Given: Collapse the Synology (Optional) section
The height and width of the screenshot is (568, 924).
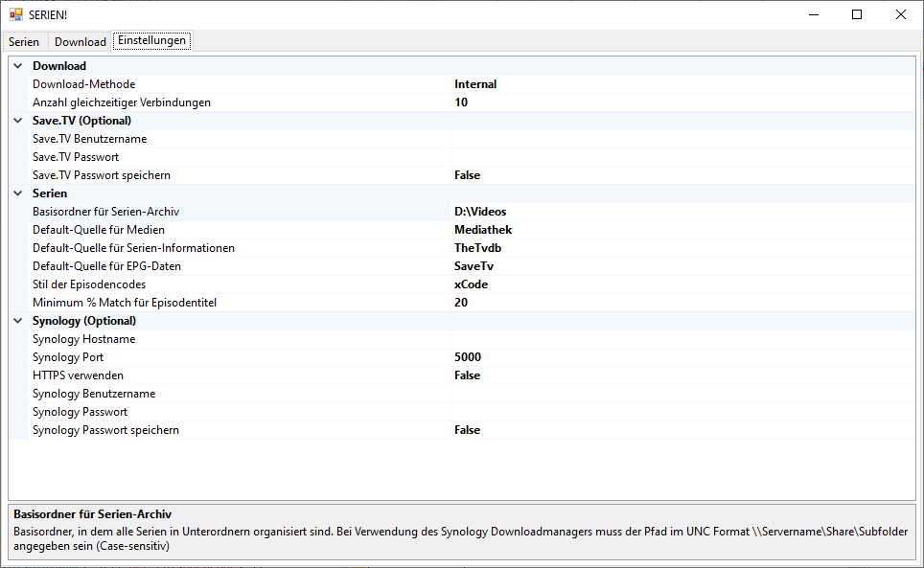Looking at the screenshot, I should point(17,320).
